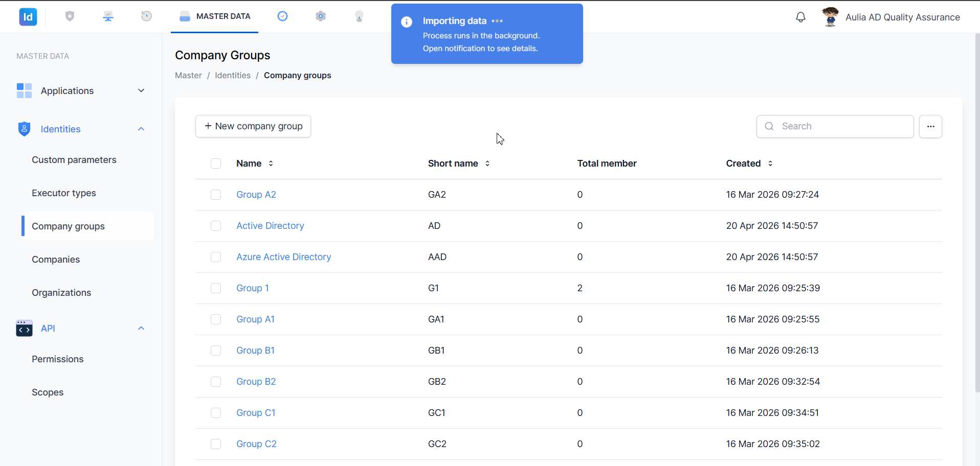The width and height of the screenshot is (980, 466).
Task: Open the Group 1 link
Action: [x=253, y=288]
